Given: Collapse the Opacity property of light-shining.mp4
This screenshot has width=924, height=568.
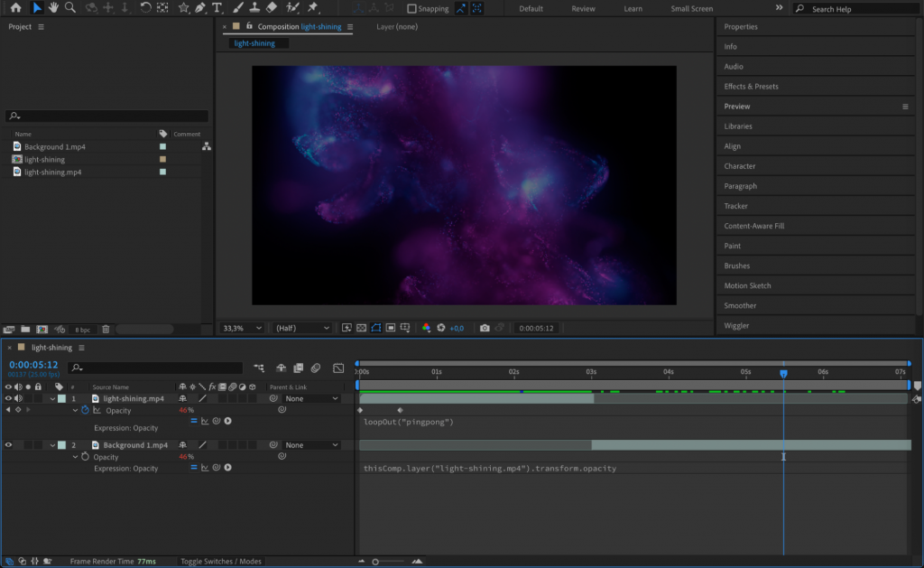Looking at the screenshot, I should 75,411.
